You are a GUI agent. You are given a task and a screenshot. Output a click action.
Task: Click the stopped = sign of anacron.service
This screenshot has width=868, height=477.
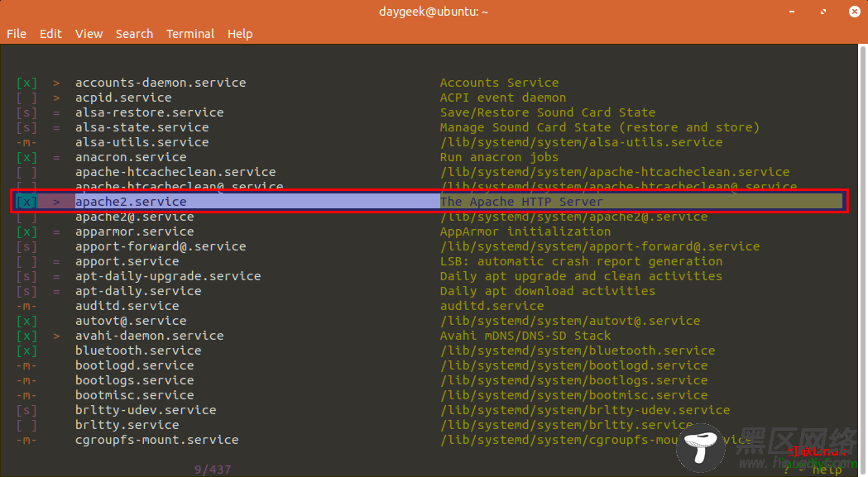click(x=56, y=158)
